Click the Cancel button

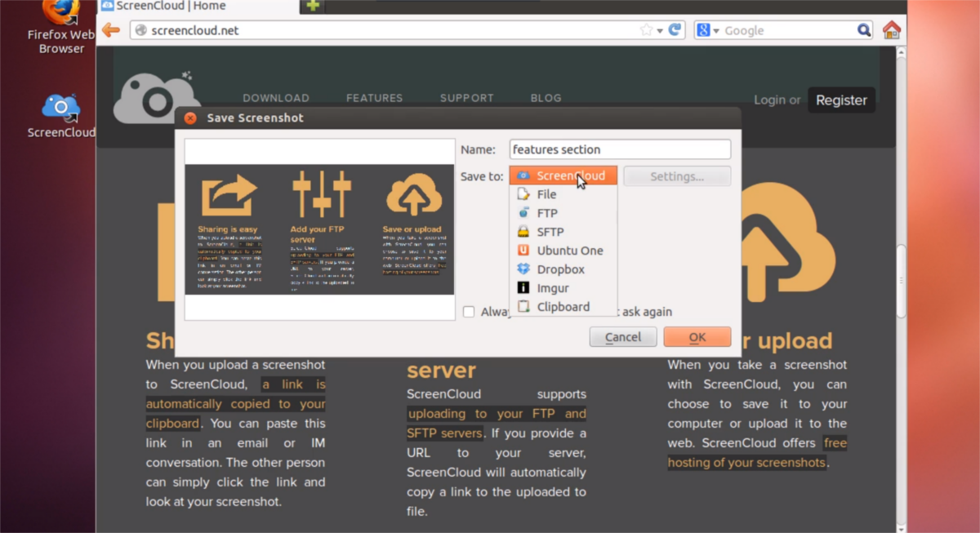coord(623,337)
